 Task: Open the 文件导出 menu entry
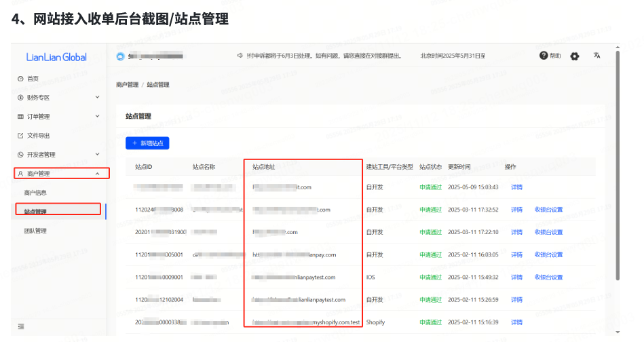pyautogui.click(x=38, y=136)
